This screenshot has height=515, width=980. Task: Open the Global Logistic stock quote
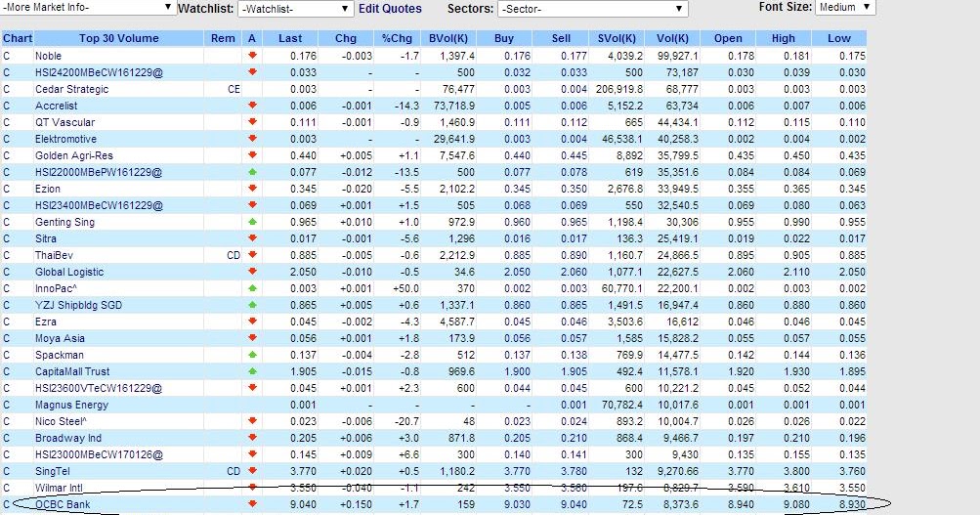pyautogui.click(x=69, y=272)
